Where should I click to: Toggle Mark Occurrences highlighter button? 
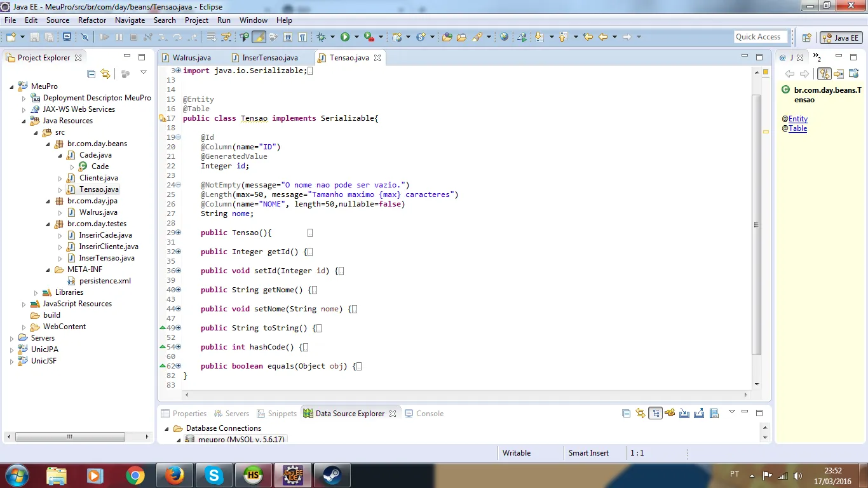tap(259, 37)
